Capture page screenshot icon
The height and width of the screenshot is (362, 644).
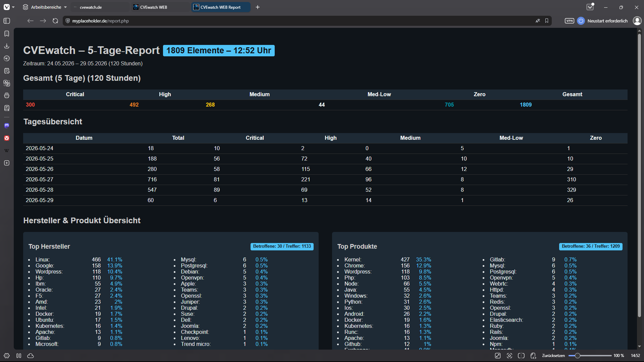[x=509, y=356]
